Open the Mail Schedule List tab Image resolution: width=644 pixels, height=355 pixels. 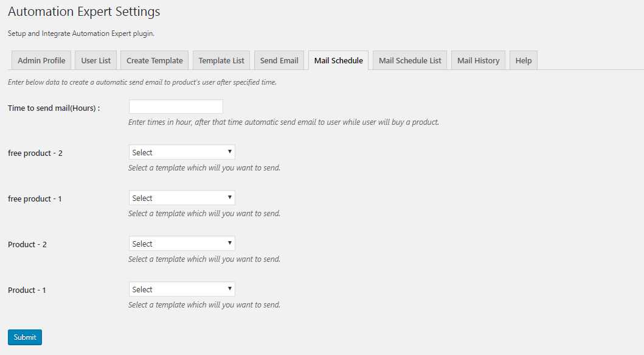(x=410, y=60)
